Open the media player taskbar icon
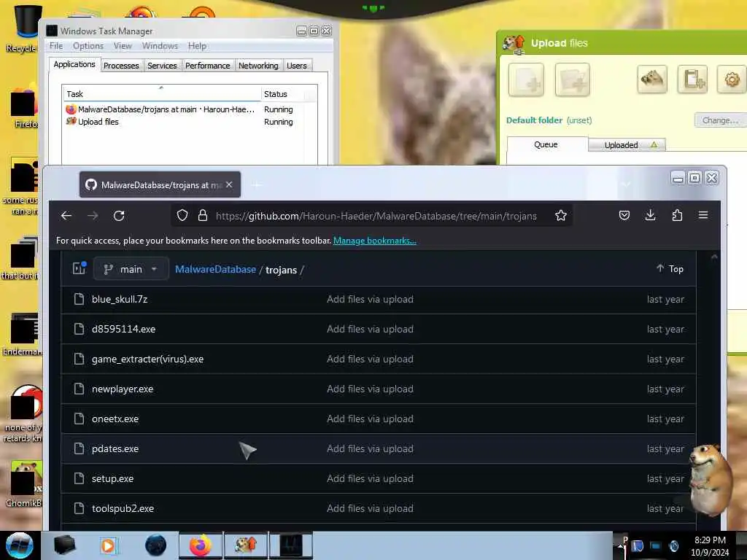The image size is (747, 560). 108,545
